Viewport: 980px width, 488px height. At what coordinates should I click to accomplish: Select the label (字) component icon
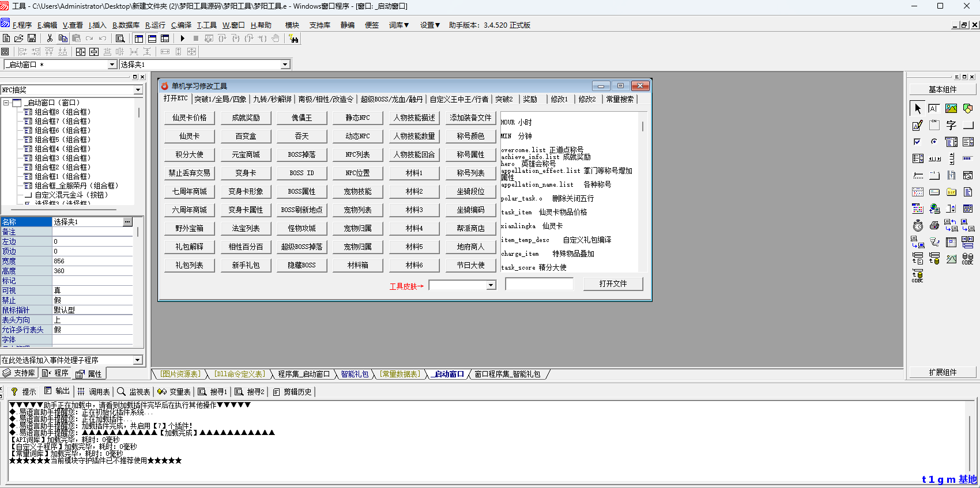[951, 125]
